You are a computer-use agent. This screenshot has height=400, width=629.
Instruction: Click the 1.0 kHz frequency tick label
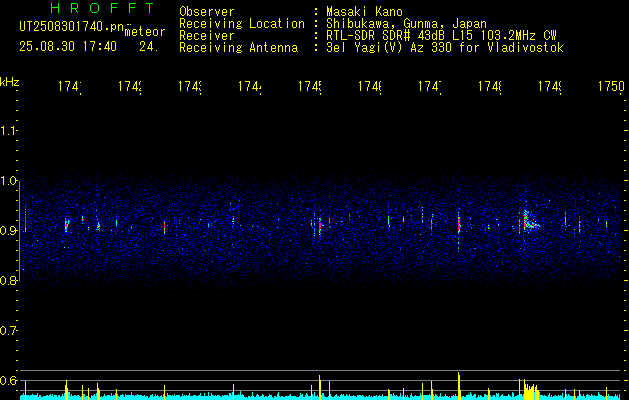pos(8,181)
